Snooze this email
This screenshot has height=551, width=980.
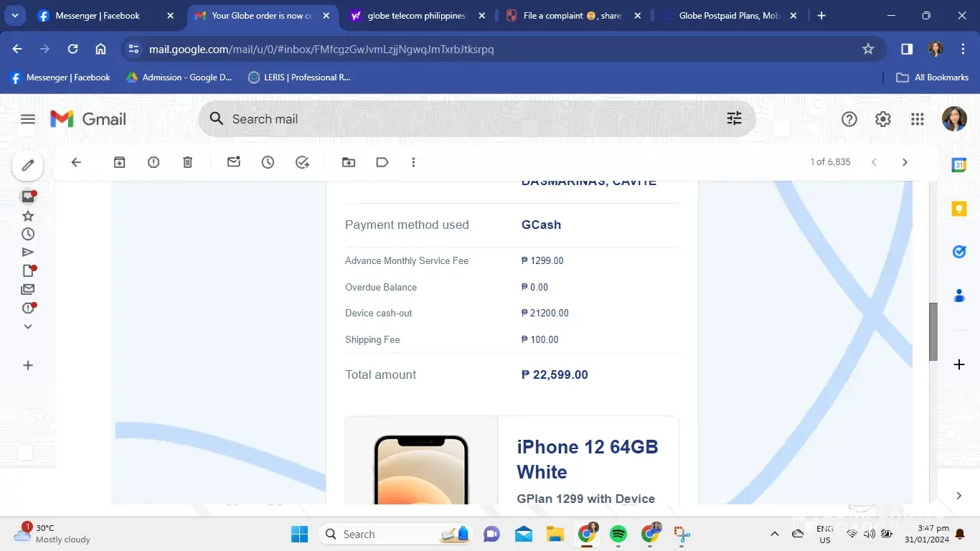click(268, 162)
